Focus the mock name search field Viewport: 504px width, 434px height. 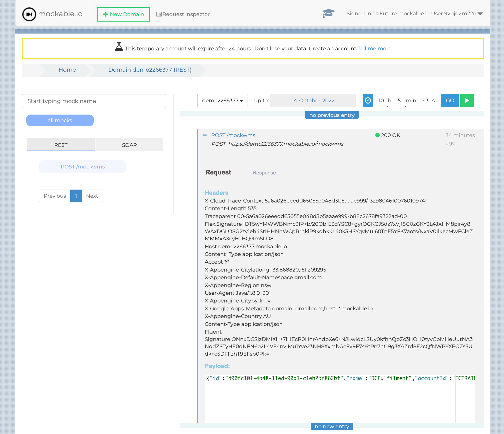(94, 101)
